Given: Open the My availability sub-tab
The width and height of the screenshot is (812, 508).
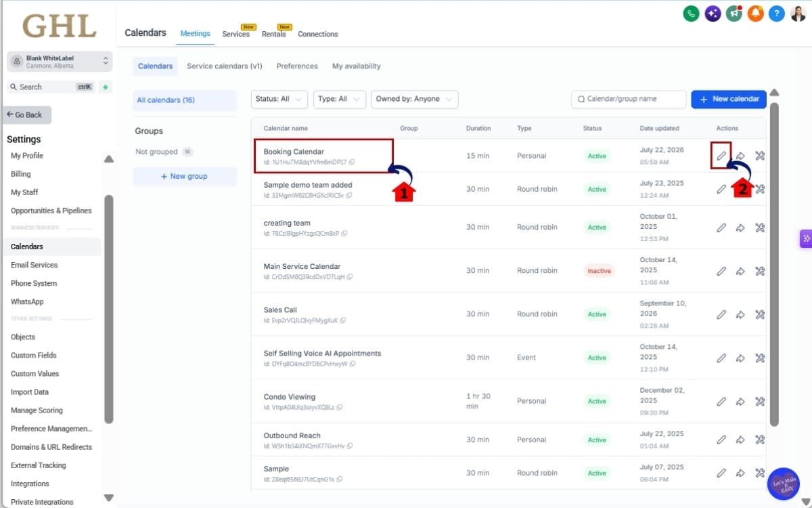Looking at the screenshot, I should click(357, 66).
